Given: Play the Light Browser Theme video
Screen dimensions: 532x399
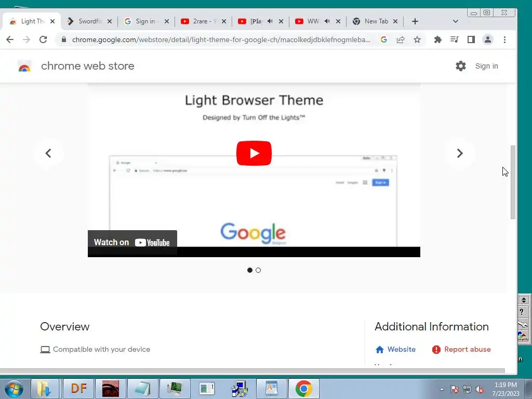Looking at the screenshot, I should (x=254, y=153).
